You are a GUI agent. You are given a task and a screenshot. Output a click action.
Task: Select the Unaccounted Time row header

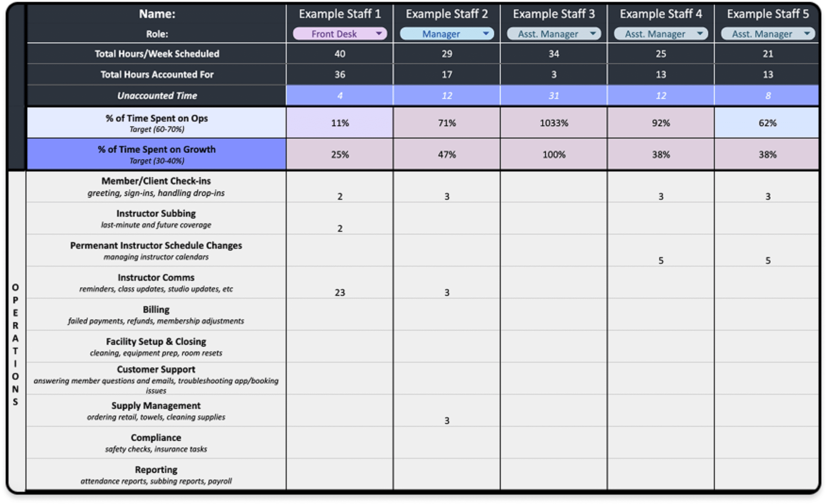click(x=157, y=96)
